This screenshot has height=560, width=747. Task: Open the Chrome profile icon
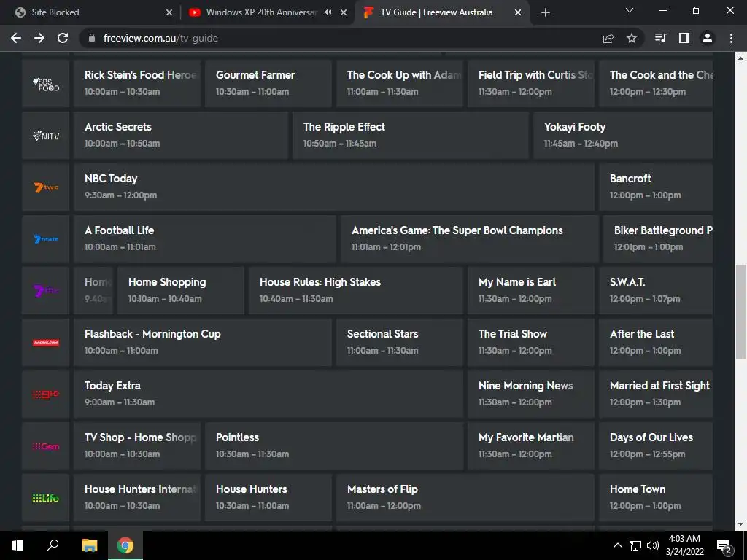pos(708,38)
